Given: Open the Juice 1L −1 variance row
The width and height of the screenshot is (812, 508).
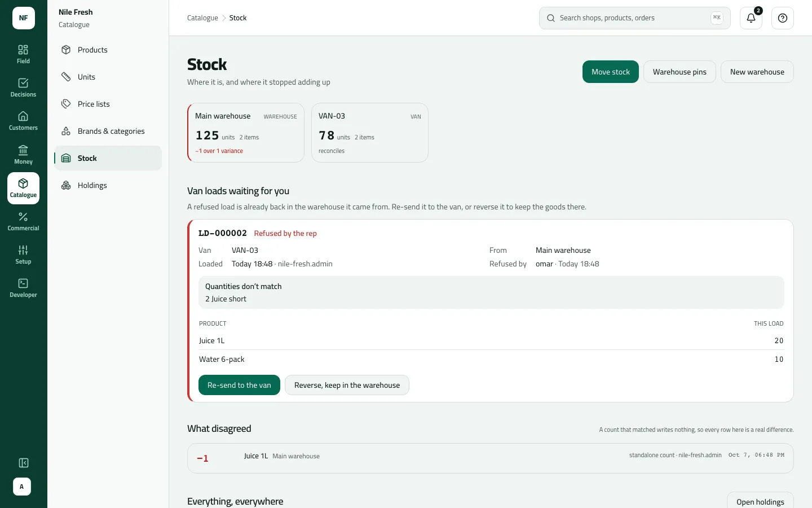Looking at the screenshot, I should (x=491, y=458).
